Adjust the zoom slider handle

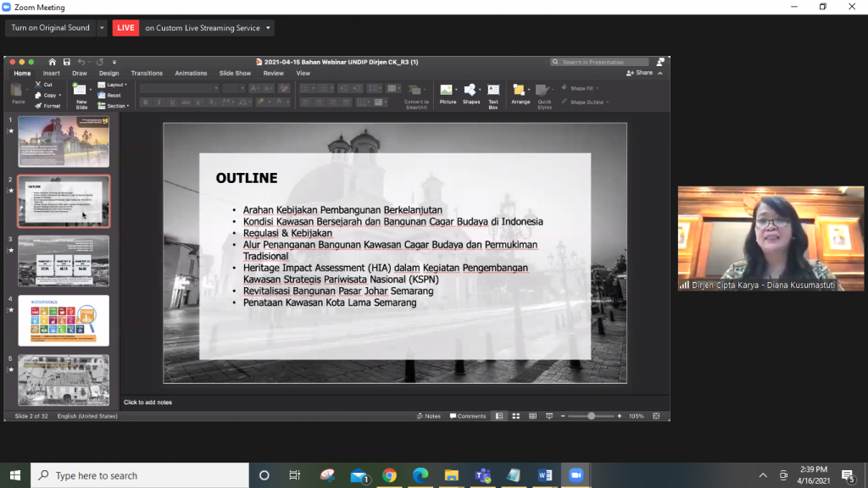click(x=591, y=416)
